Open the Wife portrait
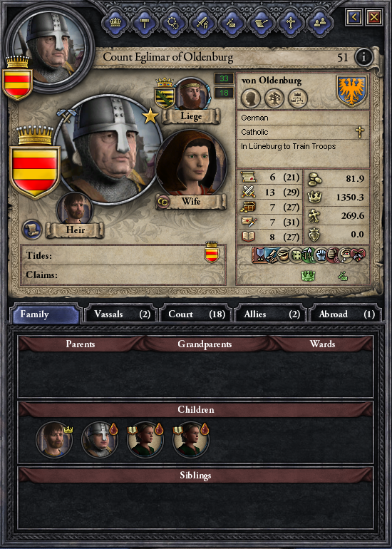 (191, 163)
